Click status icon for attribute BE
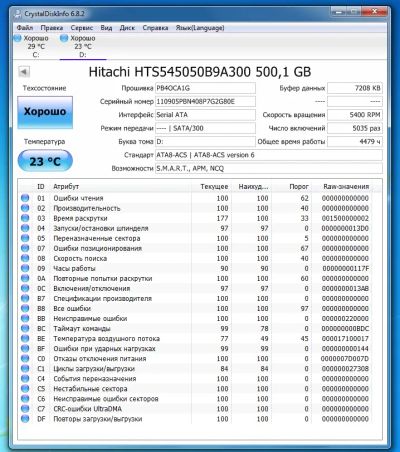This screenshot has width=400, height=452. tap(25, 338)
